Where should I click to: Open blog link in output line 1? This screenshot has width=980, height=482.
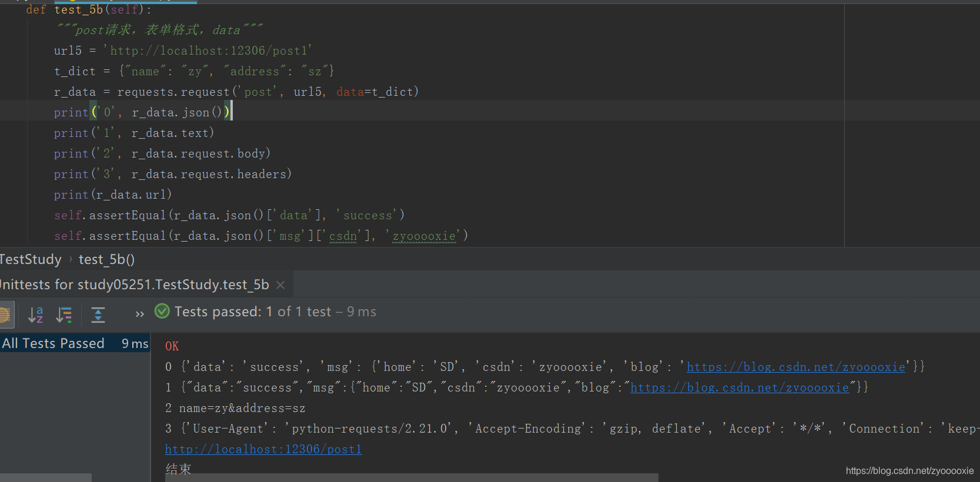point(740,387)
